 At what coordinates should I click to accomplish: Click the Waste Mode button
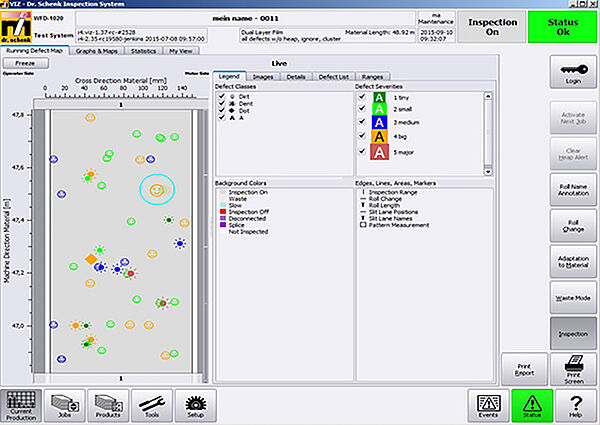click(573, 298)
